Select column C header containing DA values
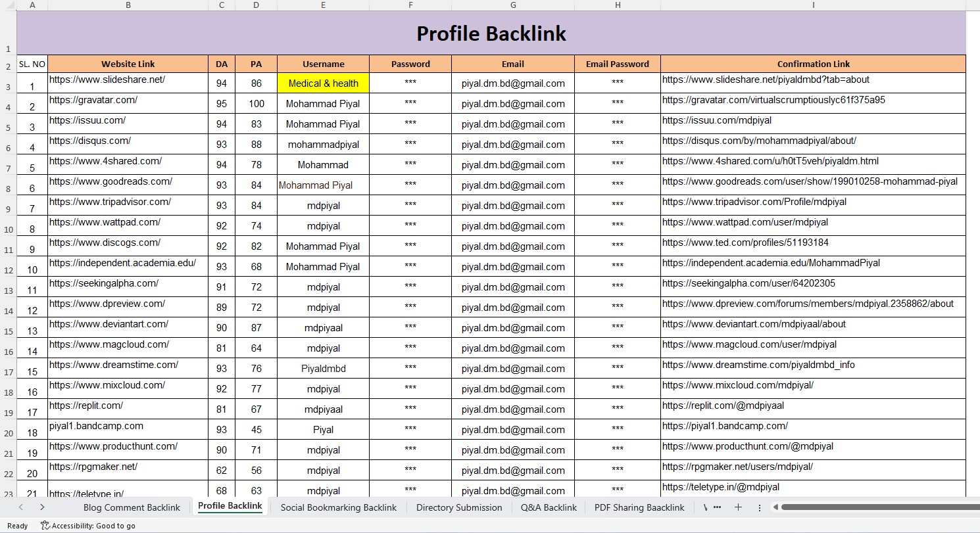The width and height of the screenshot is (980, 533). pos(221,5)
